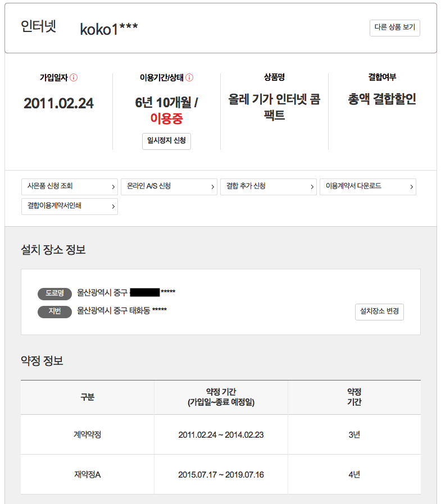Click the arrow on 결합 추가 신청
Screen dimensions: 441x504
pos(312,187)
